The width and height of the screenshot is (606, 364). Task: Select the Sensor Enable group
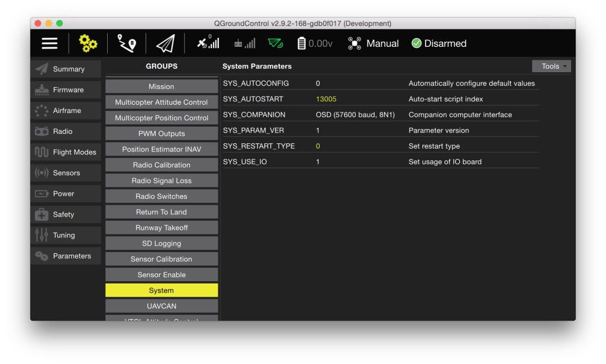point(162,275)
